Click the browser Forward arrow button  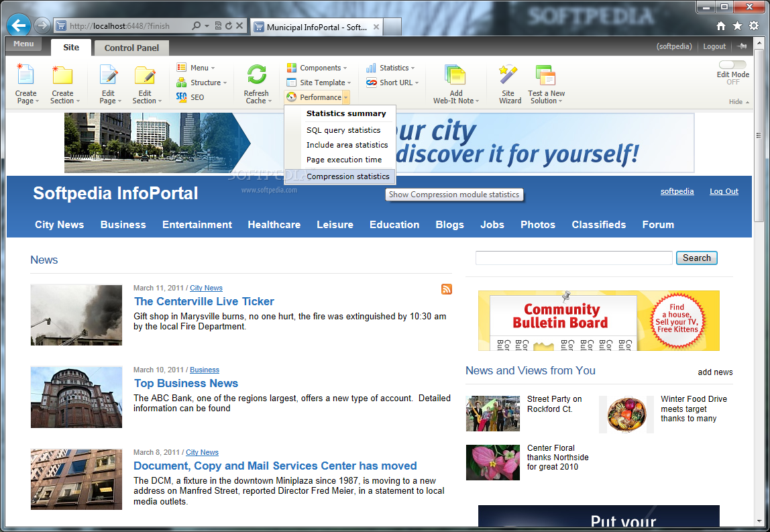(x=42, y=25)
